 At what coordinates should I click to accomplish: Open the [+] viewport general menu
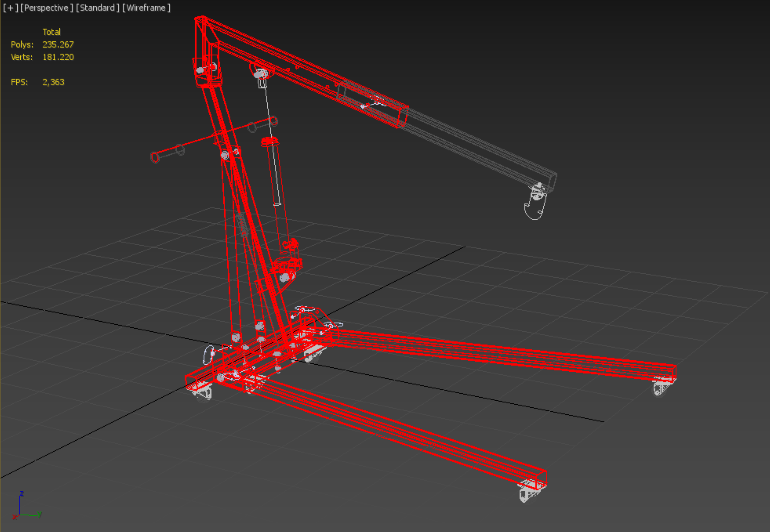[10, 8]
